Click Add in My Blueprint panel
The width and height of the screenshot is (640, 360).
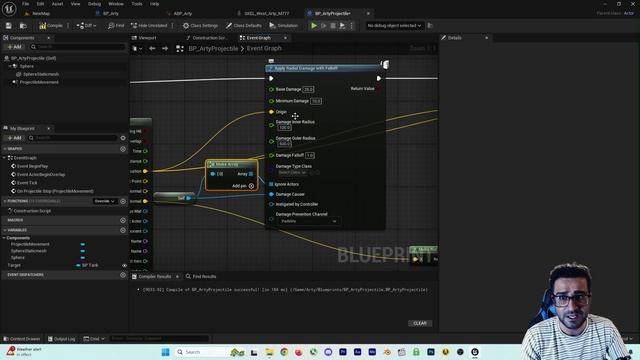point(14,138)
